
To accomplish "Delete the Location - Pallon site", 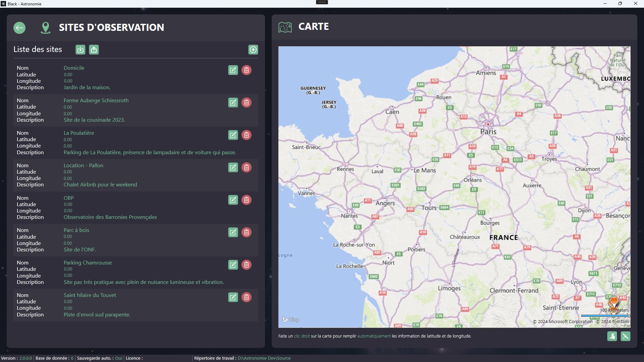I will click(x=246, y=167).
